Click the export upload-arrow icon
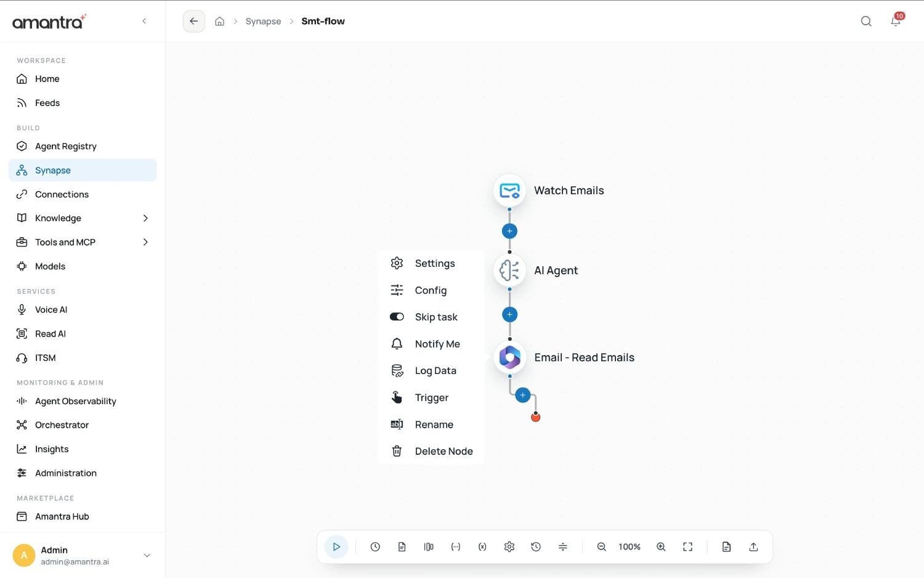The height and width of the screenshot is (578, 924). [x=753, y=547]
